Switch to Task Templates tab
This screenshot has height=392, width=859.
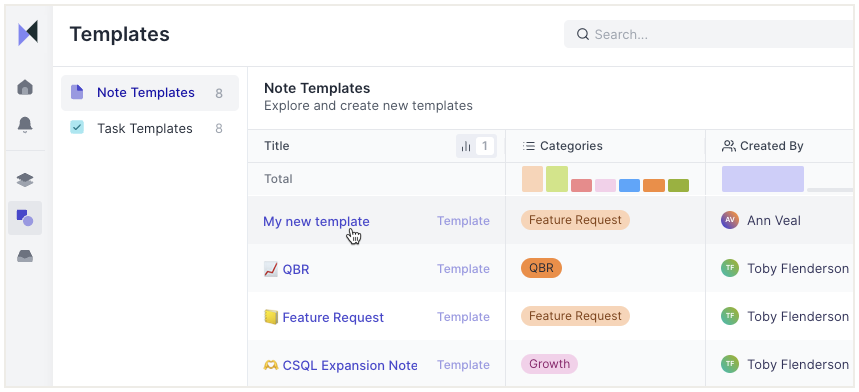[150, 129]
